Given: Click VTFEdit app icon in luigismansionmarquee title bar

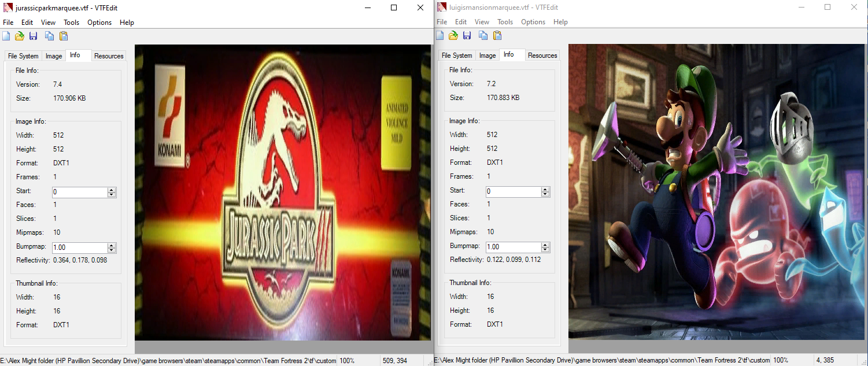Looking at the screenshot, I should [442, 7].
